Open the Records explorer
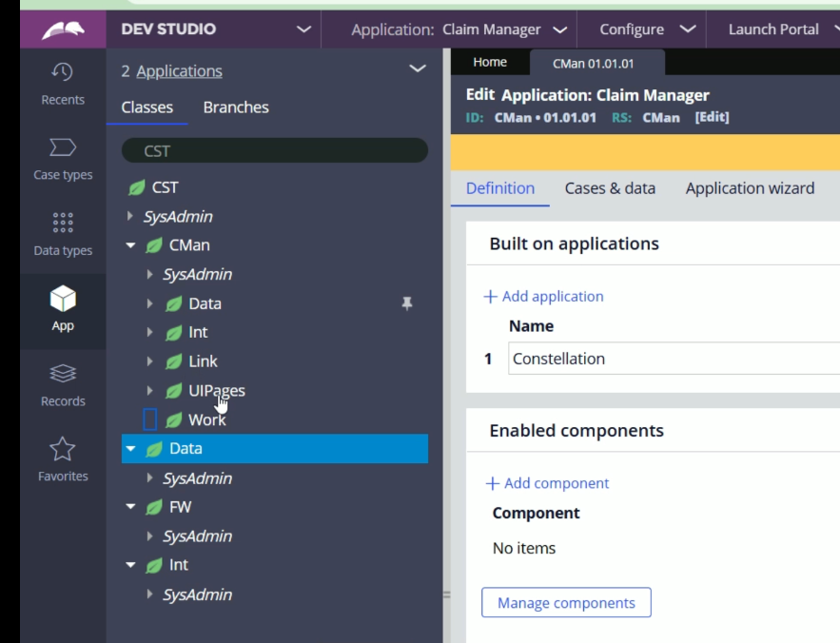Viewport: 840px width, 643px height. [63, 385]
